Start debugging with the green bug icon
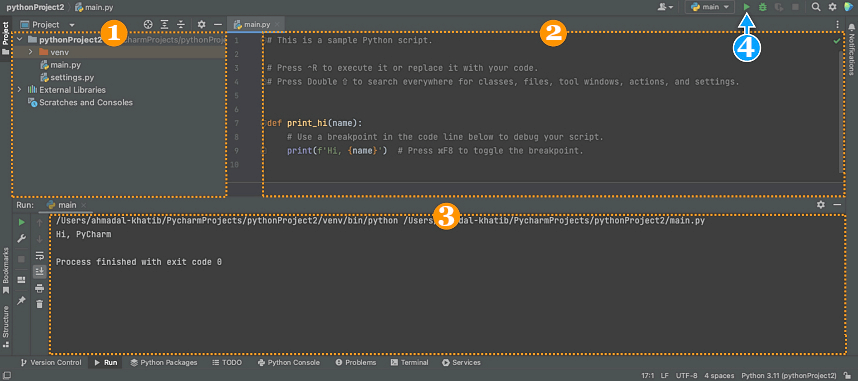858x381 pixels. point(762,7)
